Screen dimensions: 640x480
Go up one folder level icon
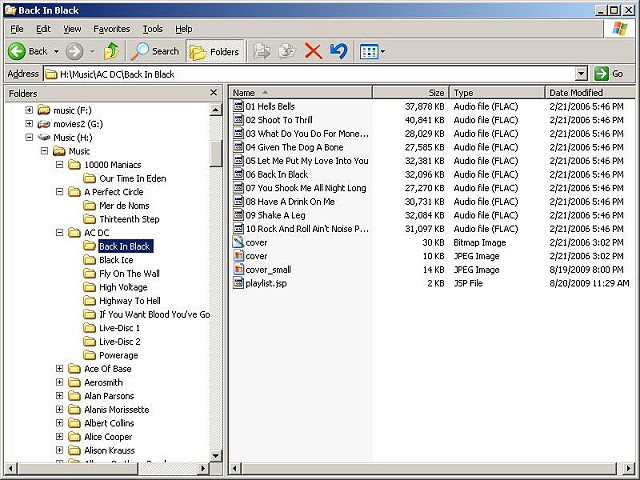point(111,51)
